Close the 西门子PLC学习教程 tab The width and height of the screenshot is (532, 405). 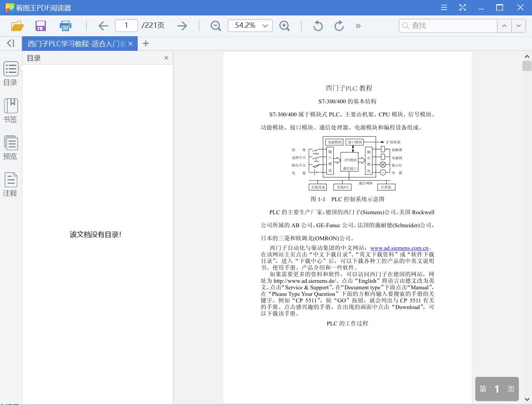click(130, 44)
